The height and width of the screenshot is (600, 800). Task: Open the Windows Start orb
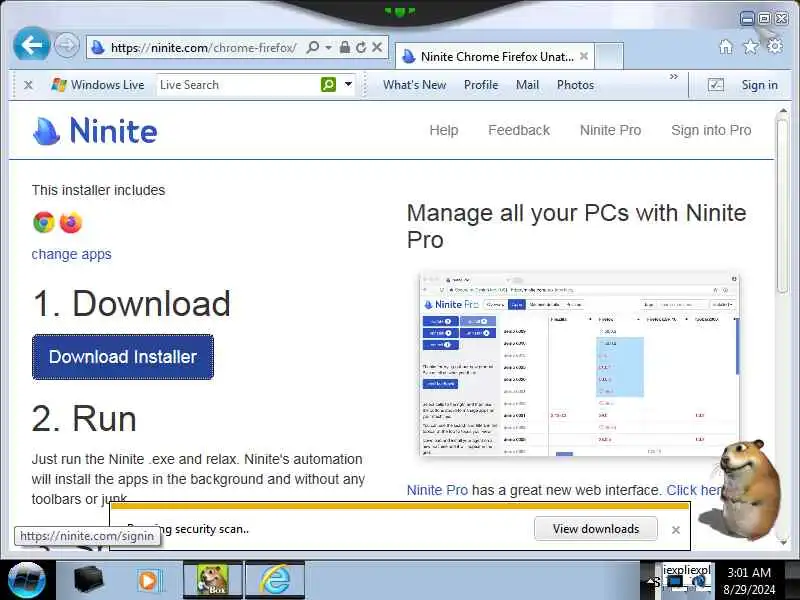click(27, 581)
